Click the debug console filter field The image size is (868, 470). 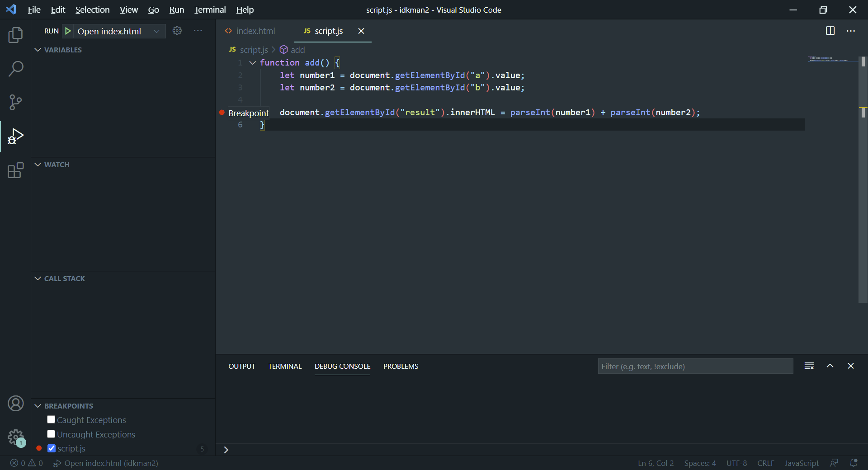[x=695, y=366]
